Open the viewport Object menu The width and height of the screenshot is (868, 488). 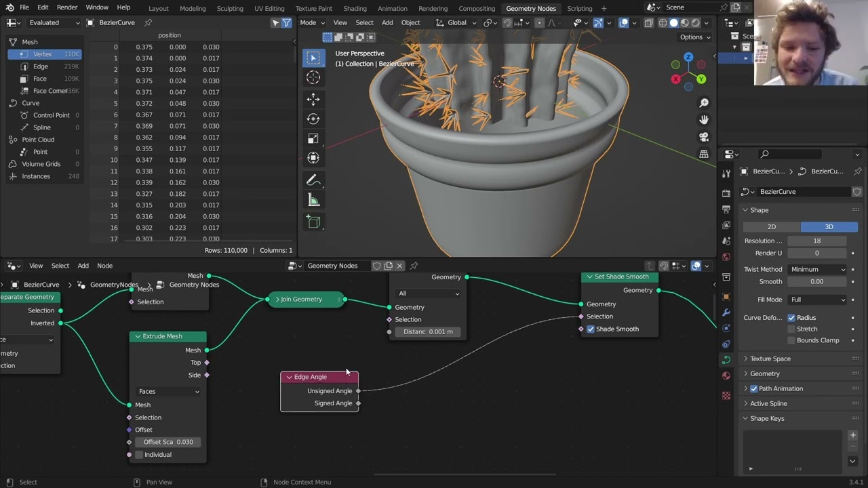[x=411, y=22]
